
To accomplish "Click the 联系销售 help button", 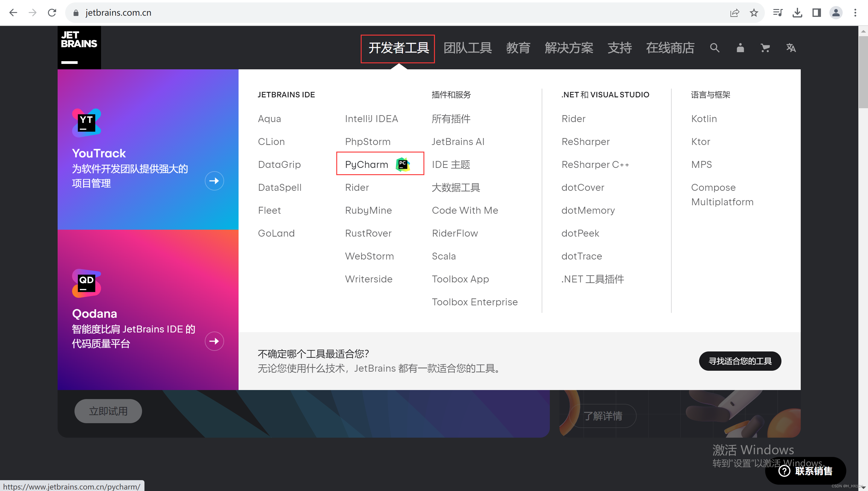I will (805, 471).
